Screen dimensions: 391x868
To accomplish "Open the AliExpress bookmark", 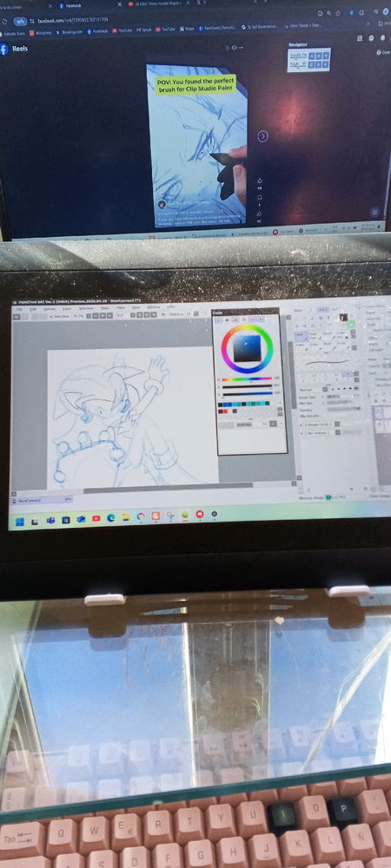I will (x=40, y=32).
